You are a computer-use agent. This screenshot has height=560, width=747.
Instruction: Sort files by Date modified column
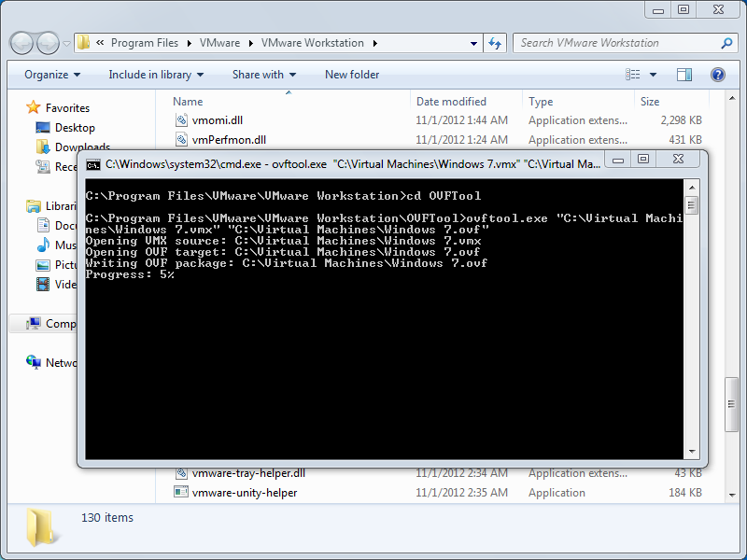coord(451,102)
